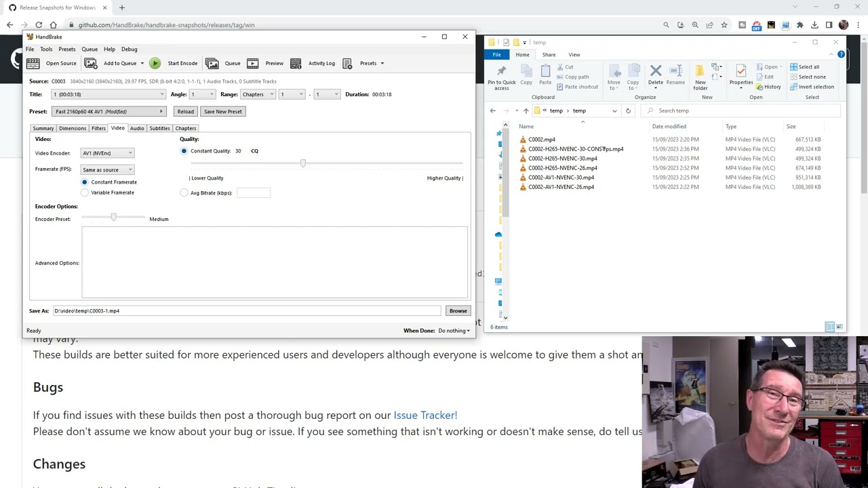868x488 pixels.
Task: Select the Variable Framerate option
Action: pyautogui.click(x=85, y=192)
